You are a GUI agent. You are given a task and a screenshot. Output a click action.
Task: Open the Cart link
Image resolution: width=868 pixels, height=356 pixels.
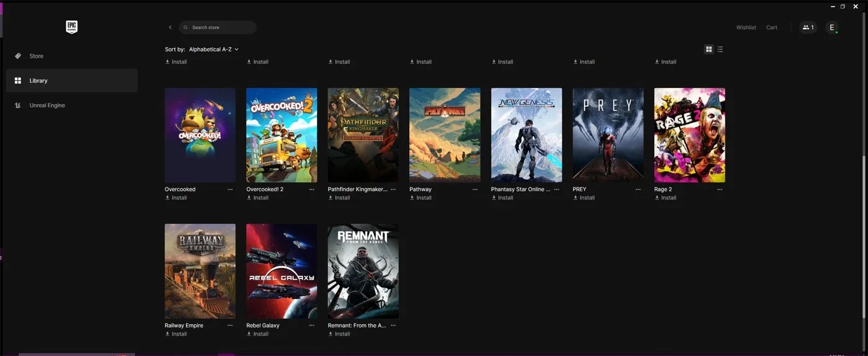(x=772, y=27)
